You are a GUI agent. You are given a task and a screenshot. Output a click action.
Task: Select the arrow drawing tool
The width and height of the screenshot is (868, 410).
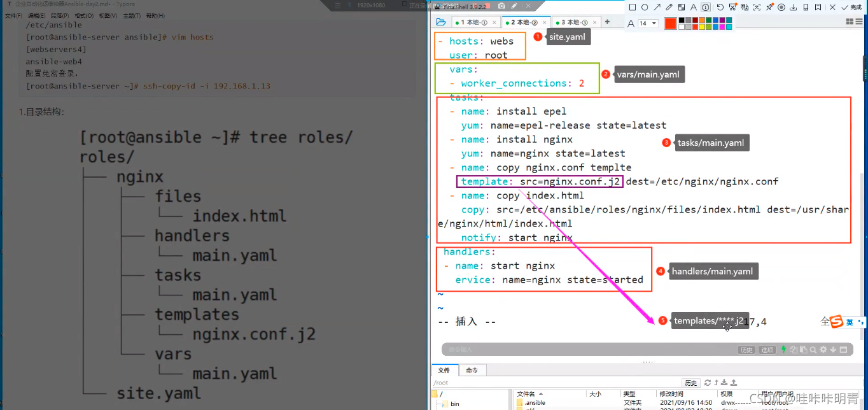tap(657, 8)
